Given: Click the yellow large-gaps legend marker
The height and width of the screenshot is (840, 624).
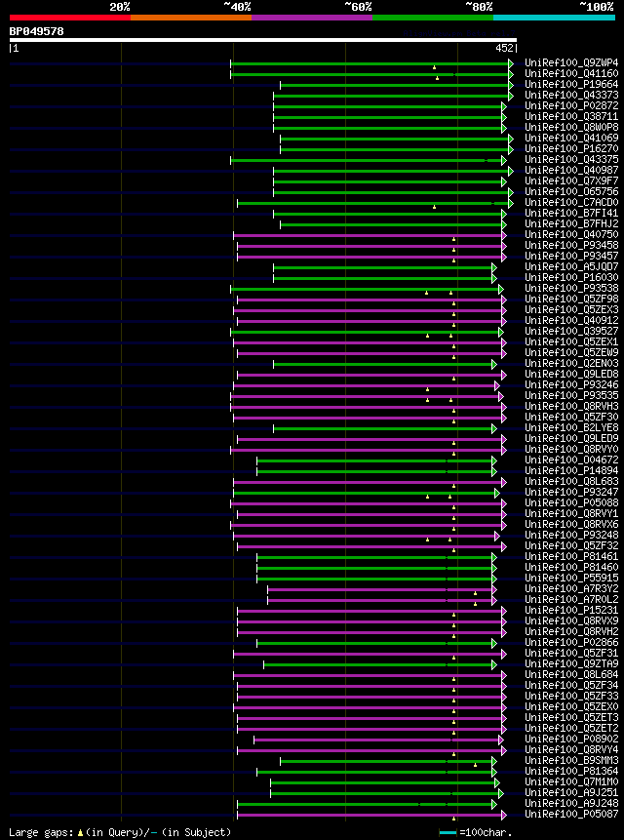Looking at the screenshot, I should [80, 832].
